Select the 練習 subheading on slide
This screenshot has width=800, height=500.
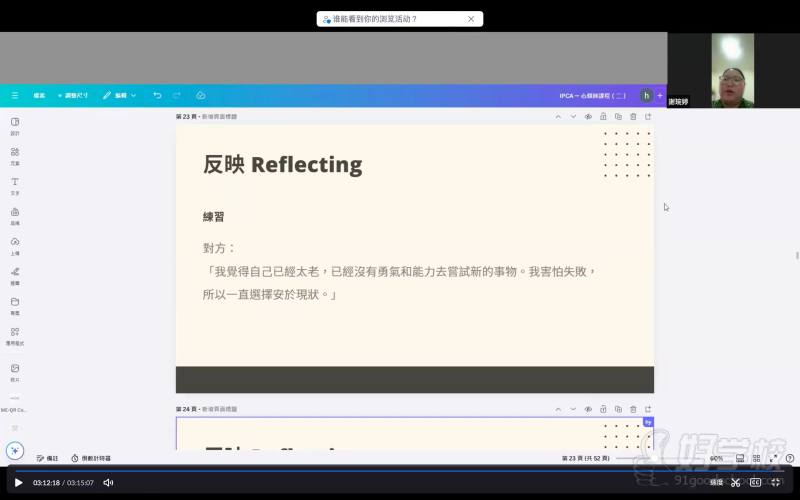[213, 217]
